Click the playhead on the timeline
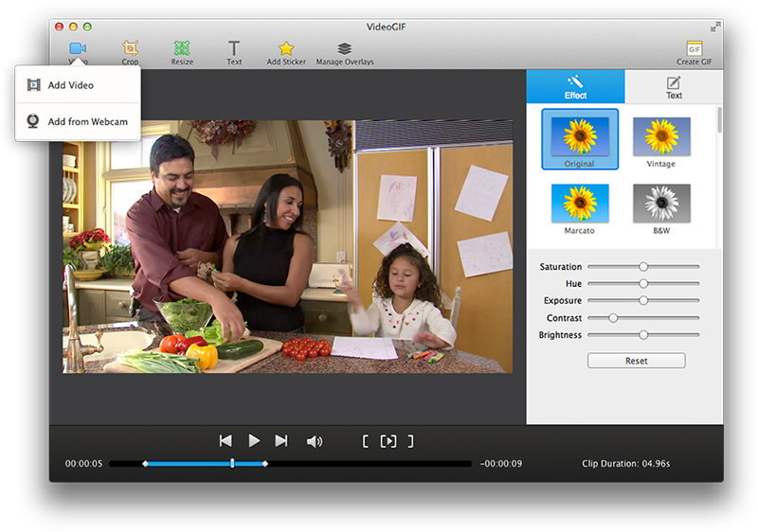Image resolution: width=758 pixels, height=532 pixels. (232, 464)
